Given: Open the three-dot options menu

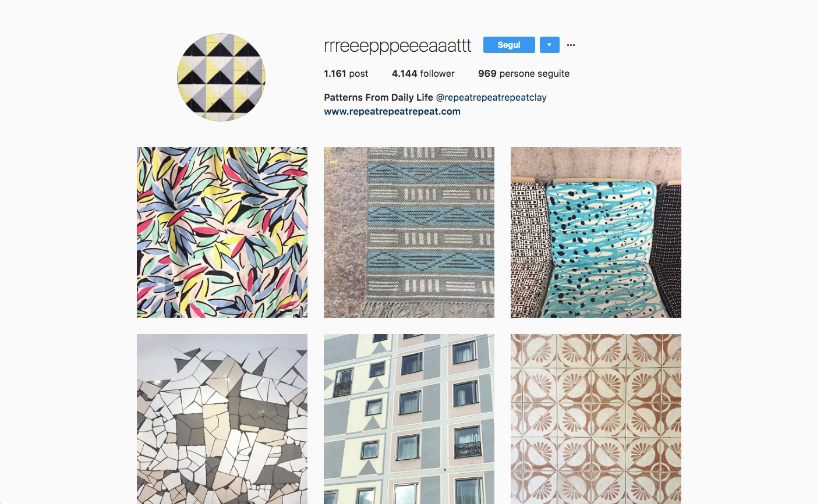Looking at the screenshot, I should [571, 45].
